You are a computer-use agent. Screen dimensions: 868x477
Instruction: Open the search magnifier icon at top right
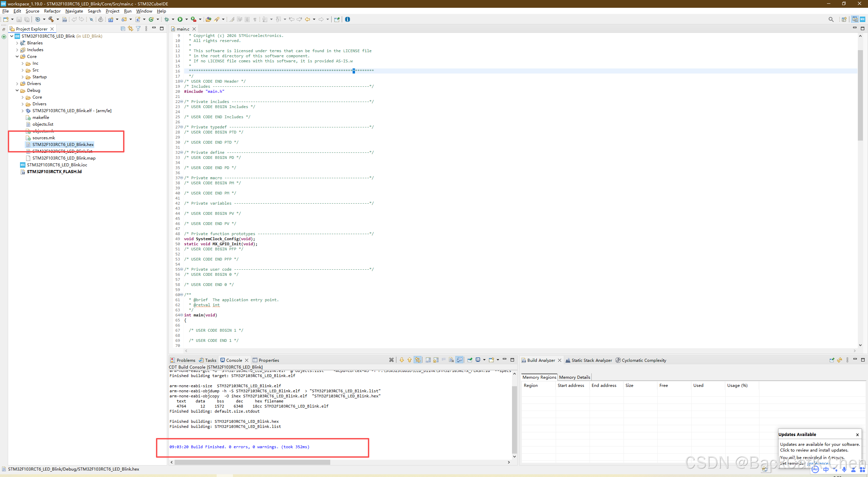pyautogui.click(x=831, y=19)
